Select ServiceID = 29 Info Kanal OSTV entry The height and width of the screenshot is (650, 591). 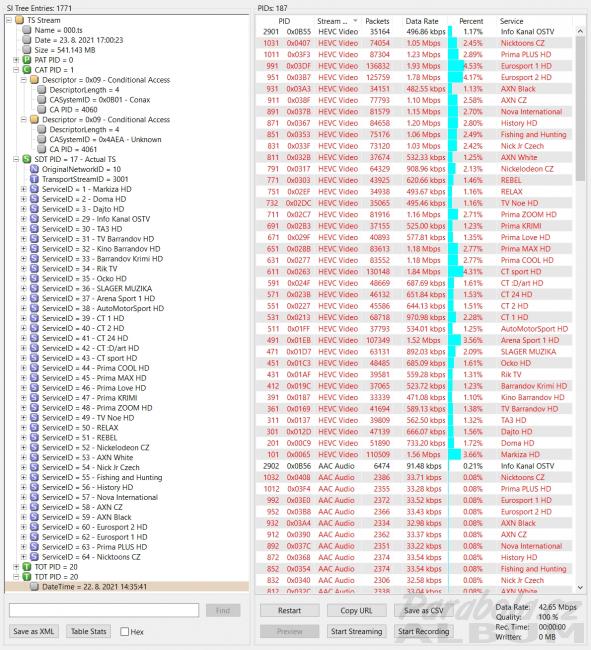pyautogui.click(x=96, y=219)
